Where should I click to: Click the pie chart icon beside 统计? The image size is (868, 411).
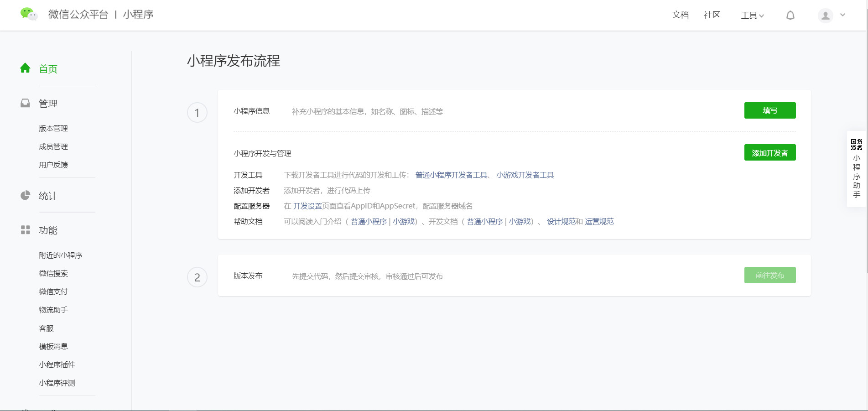coord(25,195)
